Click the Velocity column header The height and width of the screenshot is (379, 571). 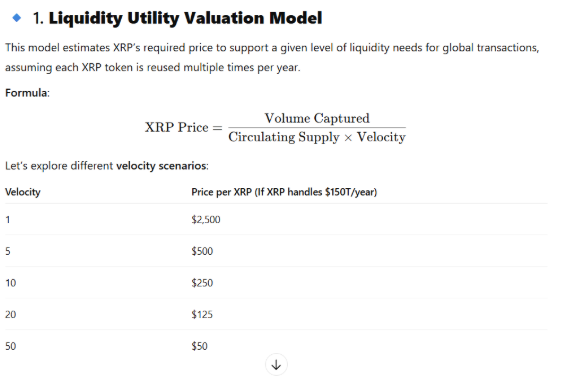(x=23, y=192)
